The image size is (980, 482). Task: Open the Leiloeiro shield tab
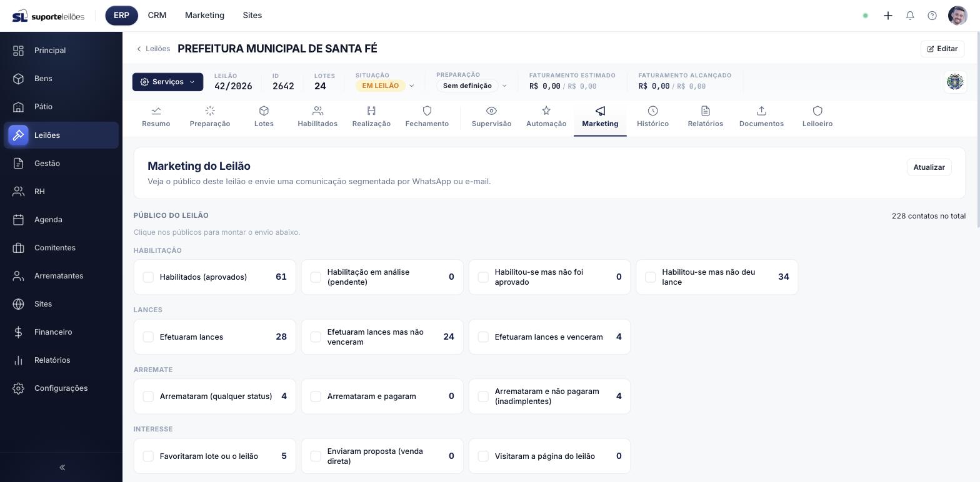pos(817,117)
